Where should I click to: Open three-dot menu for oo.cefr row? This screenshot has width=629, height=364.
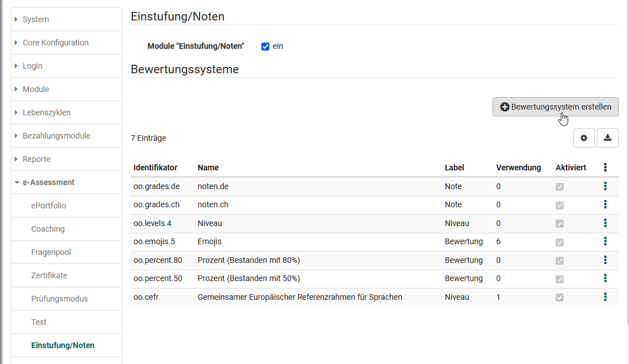coord(605,297)
